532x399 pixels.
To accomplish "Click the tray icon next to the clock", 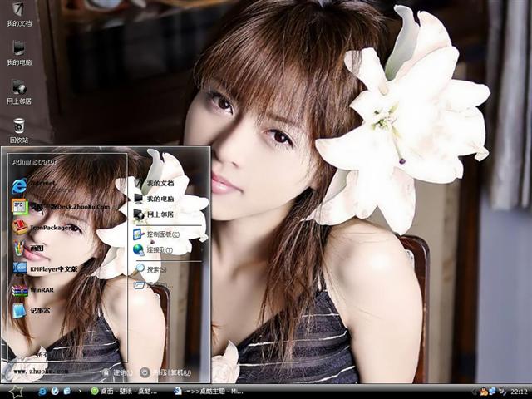I will pos(502,392).
